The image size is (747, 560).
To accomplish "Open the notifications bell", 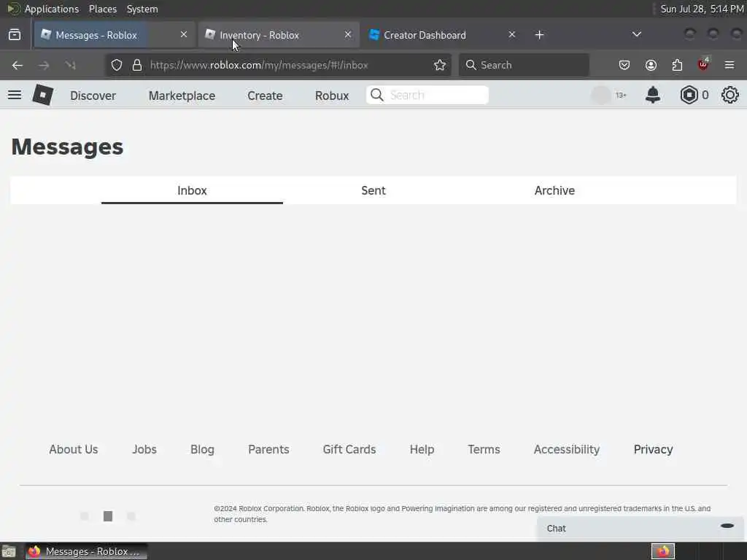I will (x=653, y=96).
